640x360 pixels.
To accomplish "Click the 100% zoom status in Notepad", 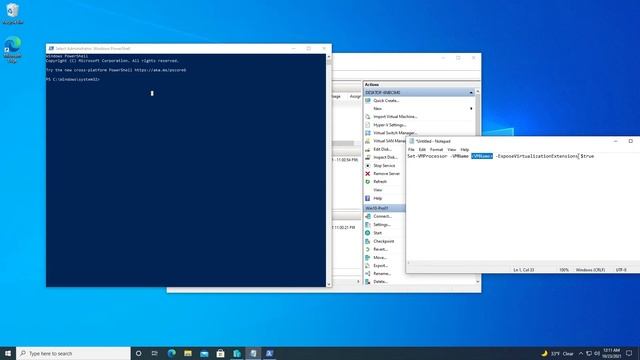I will 564,270.
